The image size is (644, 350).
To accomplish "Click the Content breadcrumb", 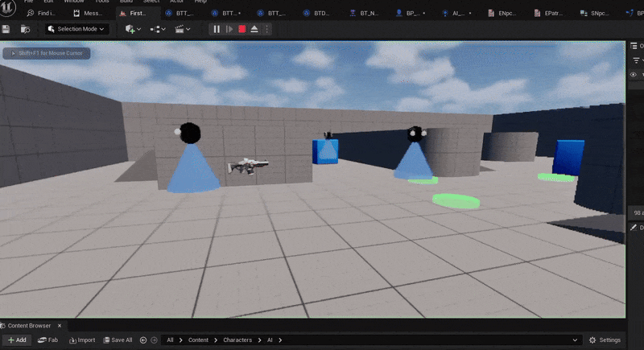I will coord(198,340).
